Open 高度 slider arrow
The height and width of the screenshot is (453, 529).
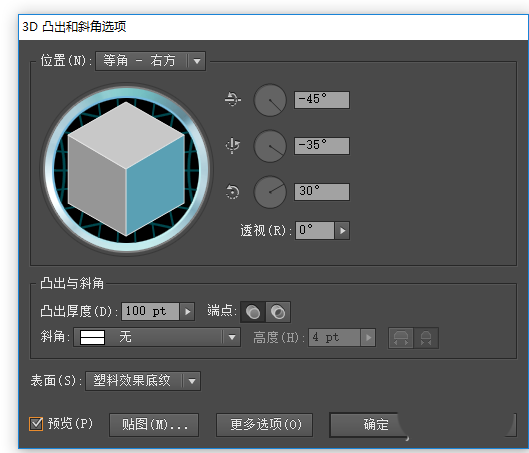(368, 338)
